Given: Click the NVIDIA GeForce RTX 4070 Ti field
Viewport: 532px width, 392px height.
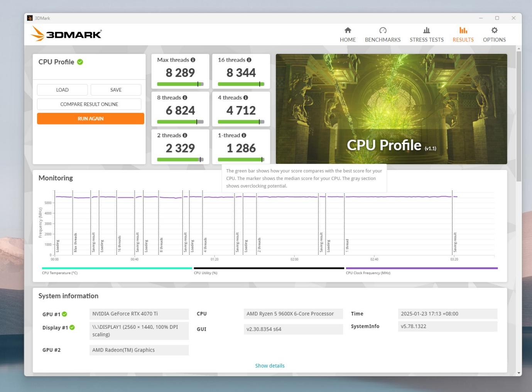Looking at the screenshot, I should click(x=139, y=314).
